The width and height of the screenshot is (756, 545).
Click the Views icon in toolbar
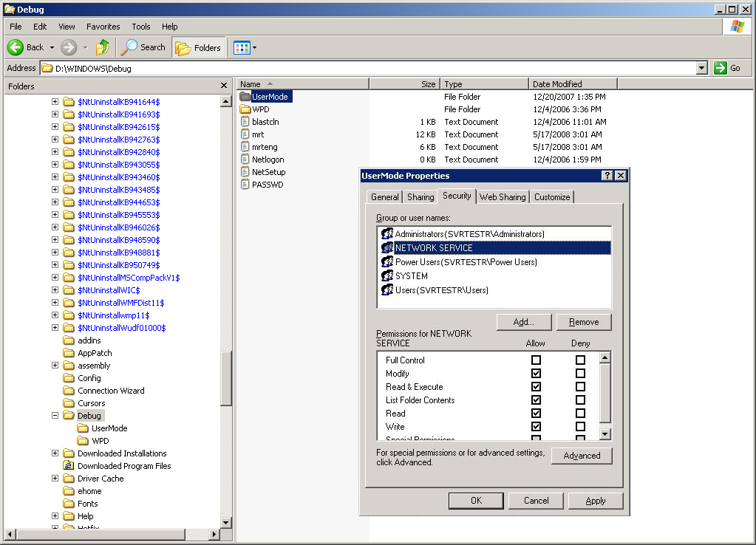click(x=242, y=48)
